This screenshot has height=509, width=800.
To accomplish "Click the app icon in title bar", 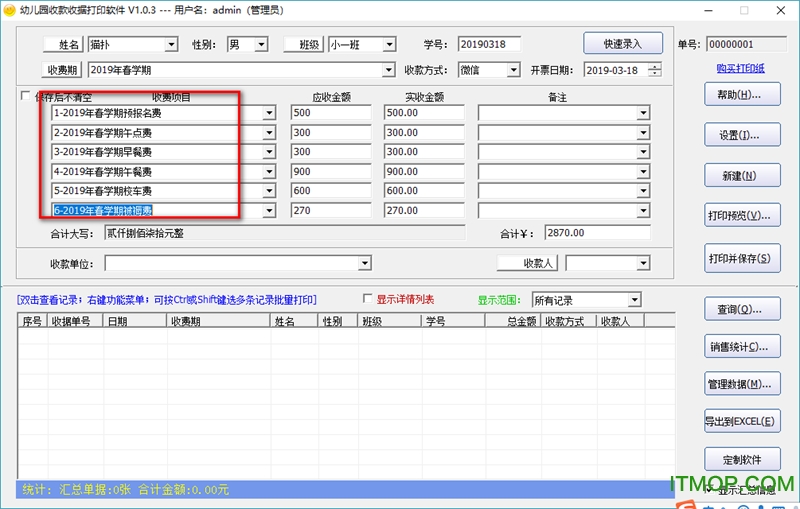I will (x=10, y=10).
